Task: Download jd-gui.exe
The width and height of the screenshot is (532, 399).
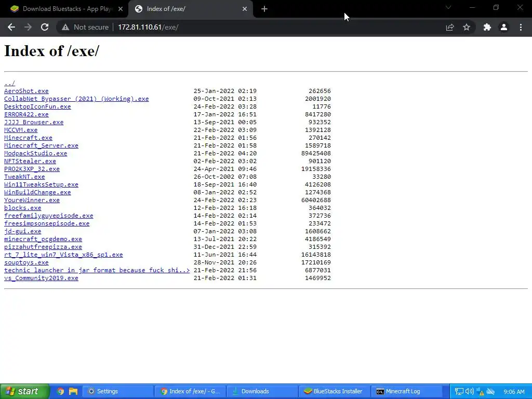Action: [x=22, y=231]
